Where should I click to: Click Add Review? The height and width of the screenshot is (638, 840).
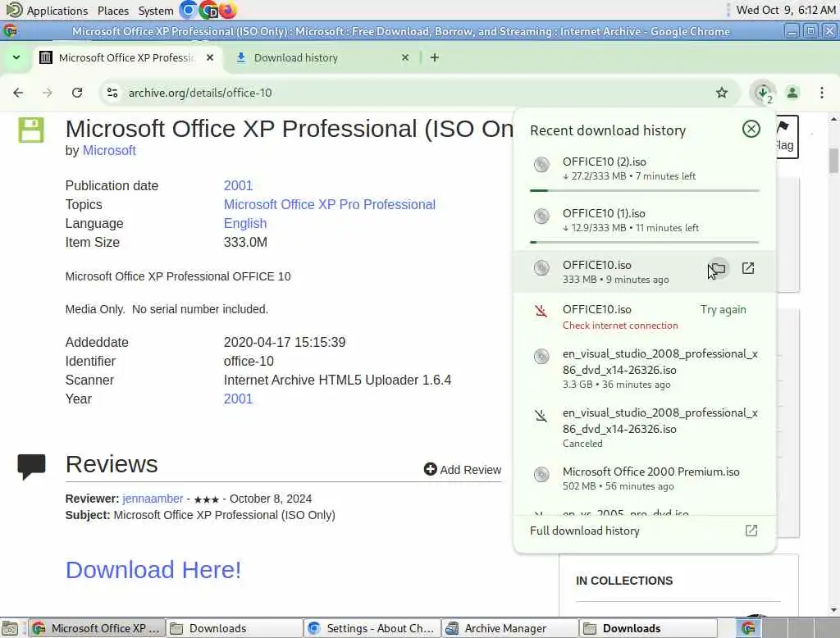tap(463, 469)
